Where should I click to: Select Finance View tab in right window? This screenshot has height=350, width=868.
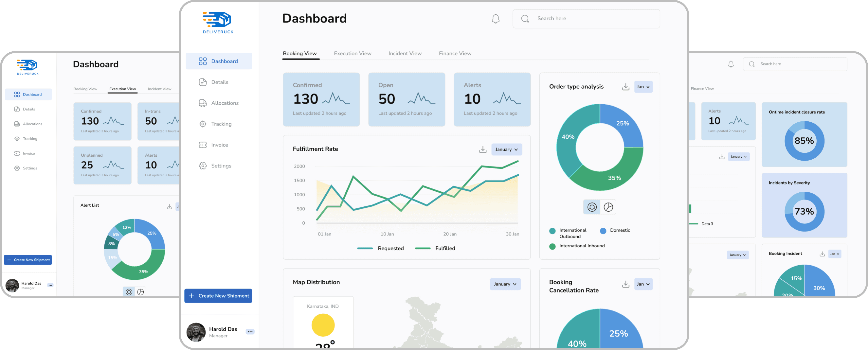tap(702, 89)
